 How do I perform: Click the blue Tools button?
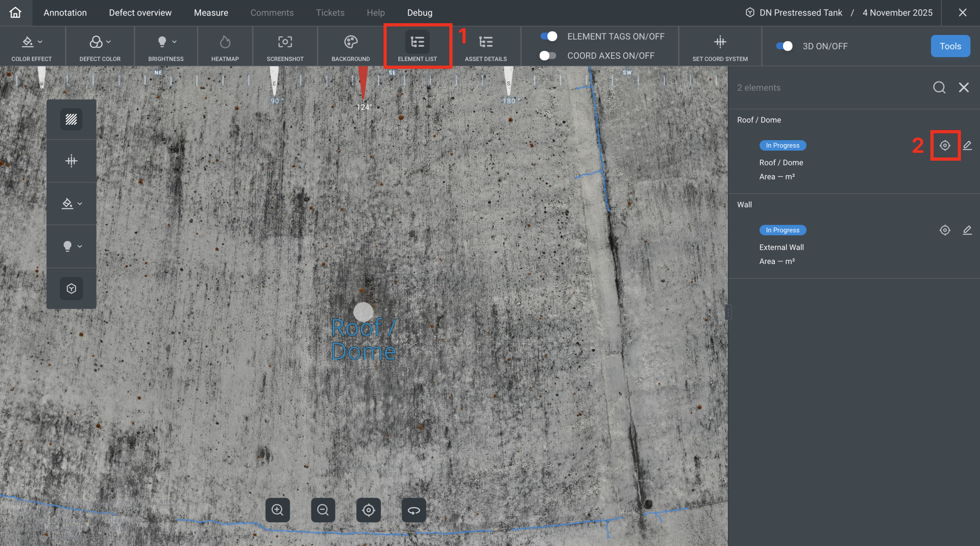point(950,46)
